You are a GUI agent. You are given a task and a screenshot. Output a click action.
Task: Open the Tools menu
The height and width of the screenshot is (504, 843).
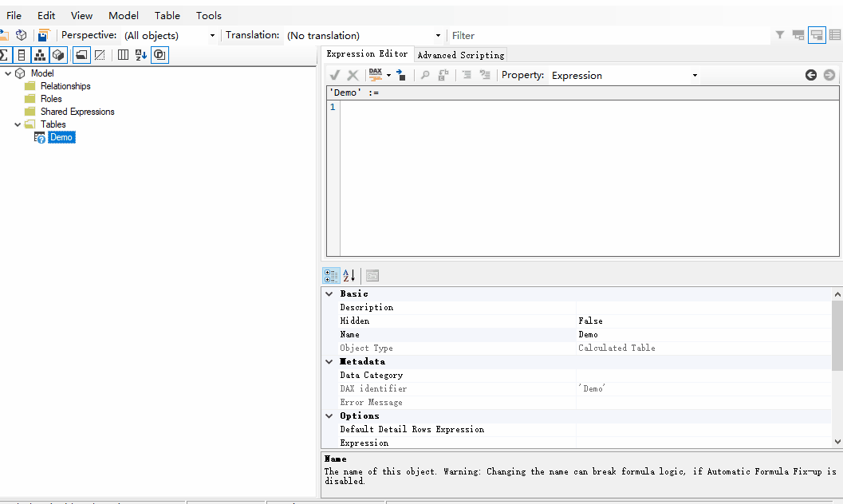click(x=209, y=16)
